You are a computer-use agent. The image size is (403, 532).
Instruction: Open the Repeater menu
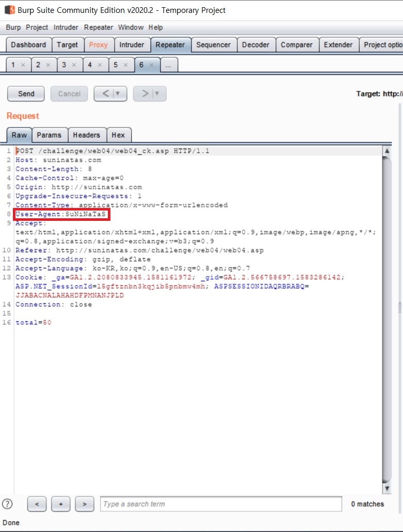(x=99, y=27)
